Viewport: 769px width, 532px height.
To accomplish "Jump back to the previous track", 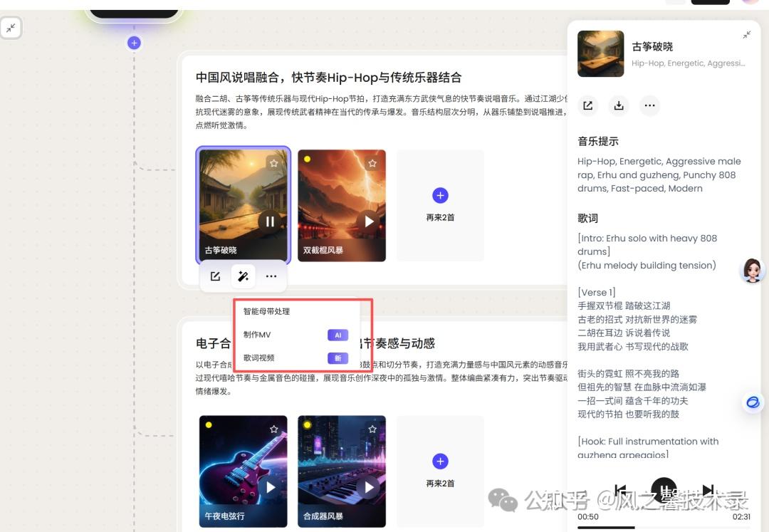I will 620,489.
